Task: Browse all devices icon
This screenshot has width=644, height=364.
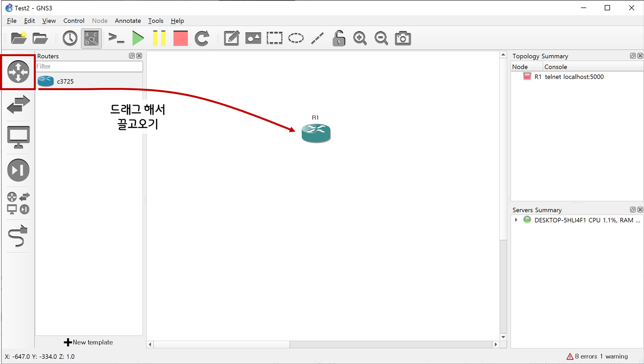Action: [x=18, y=203]
